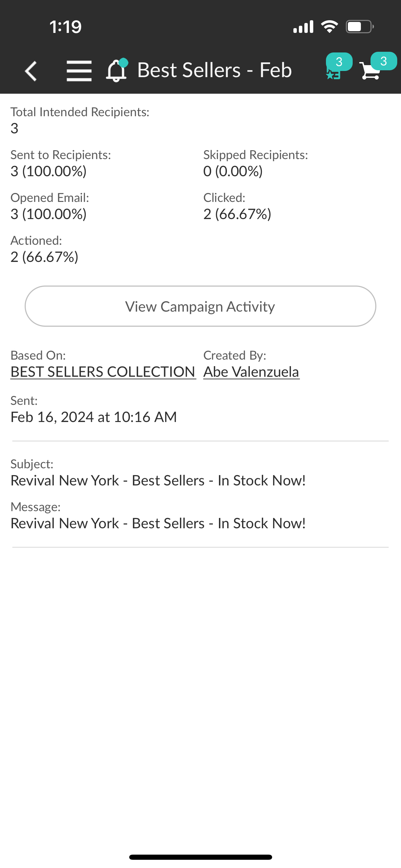Tap the Wi-Fi status icon
Viewport: 401px width, 868px height.
(x=329, y=27)
